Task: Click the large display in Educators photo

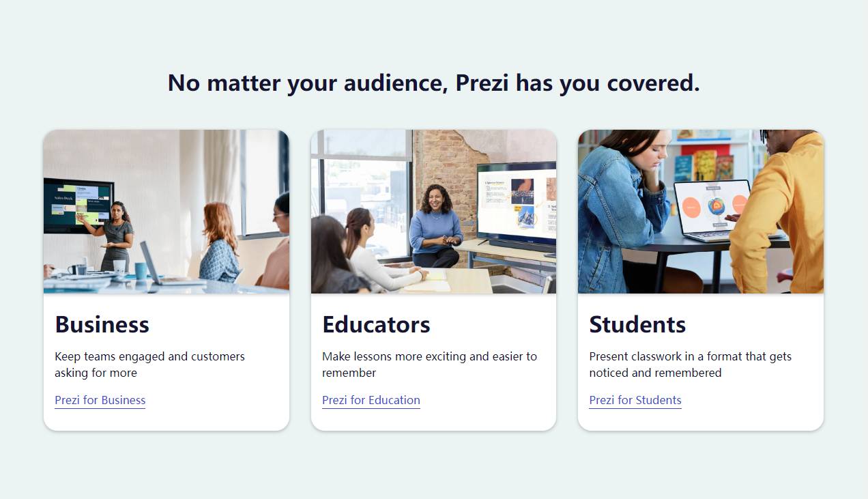Action: (517, 203)
